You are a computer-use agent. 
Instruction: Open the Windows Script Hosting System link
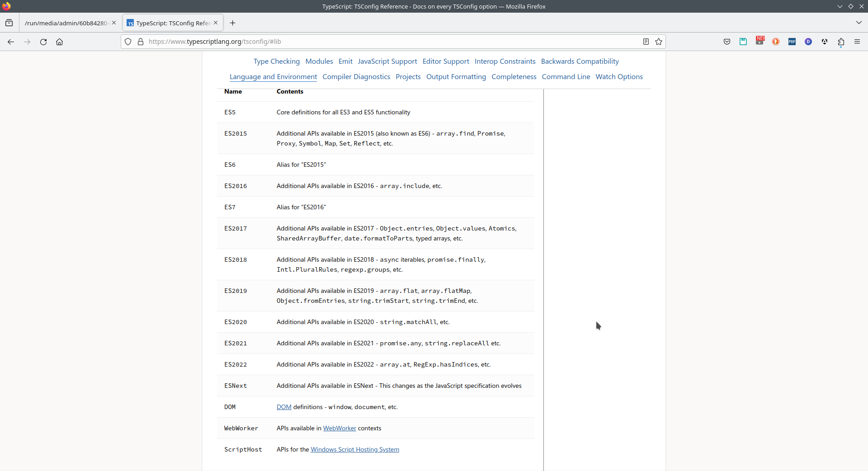tap(355, 449)
